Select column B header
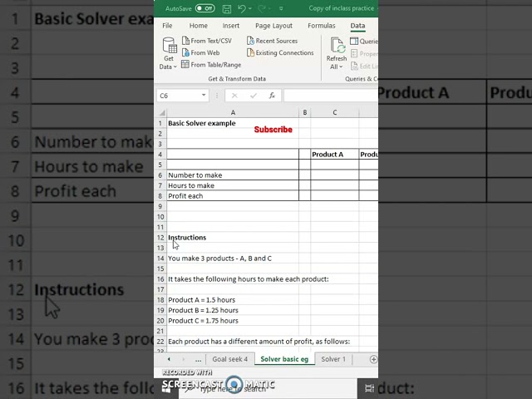Screen dimensions: 532x399 pyautogui.click(x=305, y=112)
